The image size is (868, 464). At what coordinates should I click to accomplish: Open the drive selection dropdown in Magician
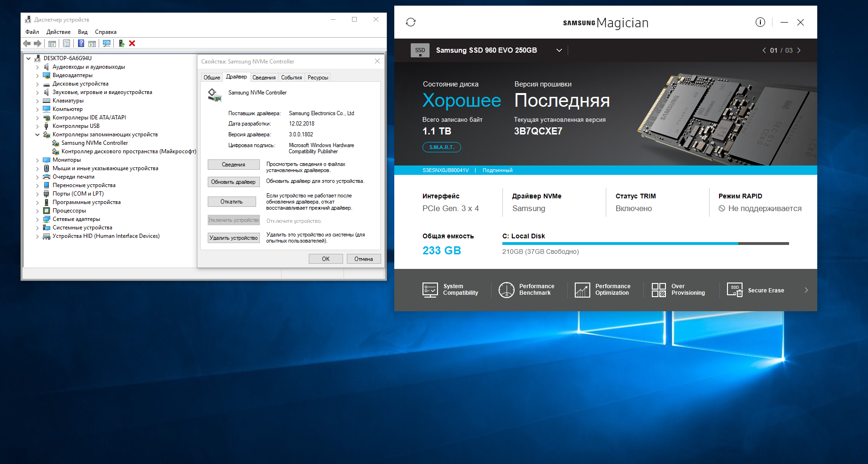(559, 50)
